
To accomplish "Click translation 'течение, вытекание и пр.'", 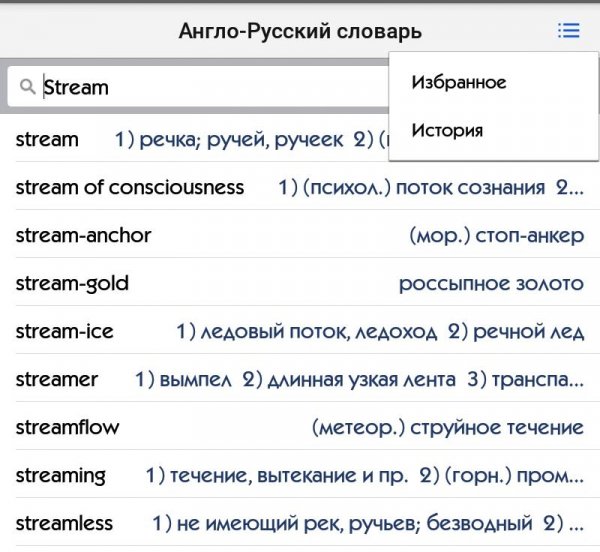I will pyautogui.click(x=289, y=475).
